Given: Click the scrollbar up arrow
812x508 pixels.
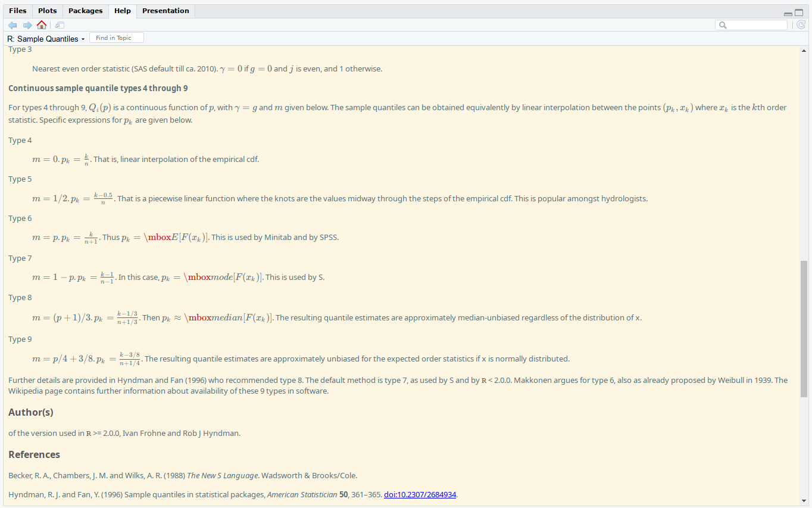Looking at the screenshot, I should coord(805,51).
